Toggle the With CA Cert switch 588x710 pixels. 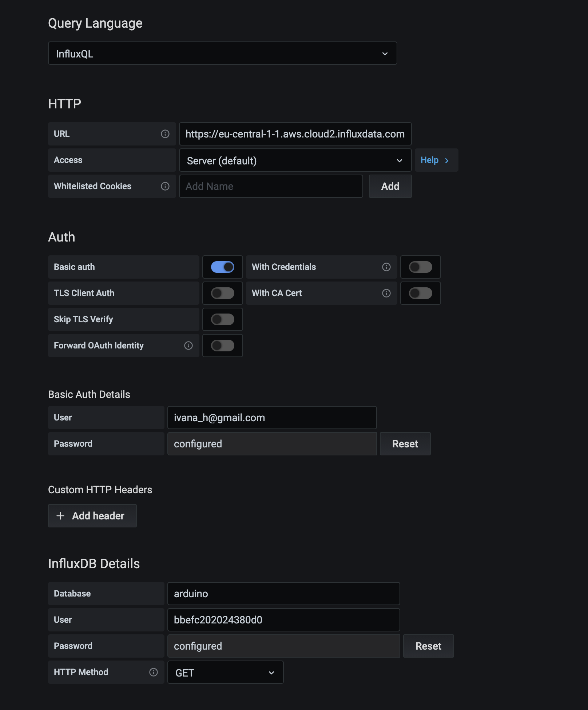421,294
